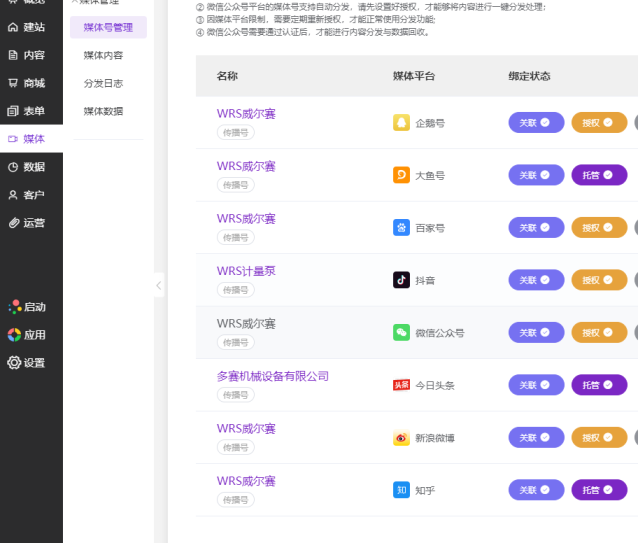
Task: Click the 大鱼号 platform icon
Action: point(401,175)
